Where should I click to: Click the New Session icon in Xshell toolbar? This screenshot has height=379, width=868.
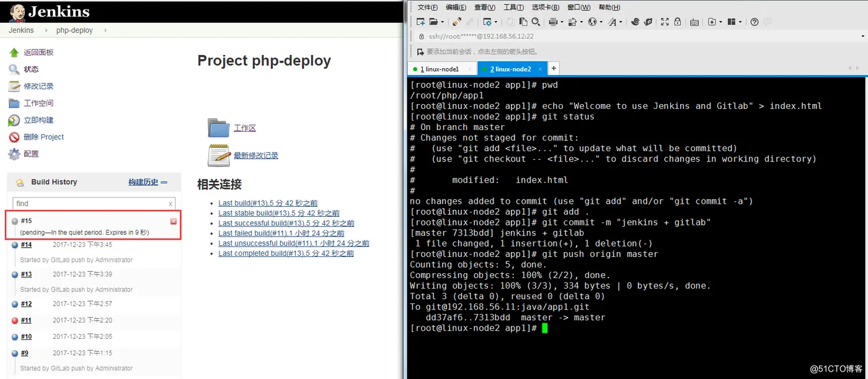click(420, 22)
